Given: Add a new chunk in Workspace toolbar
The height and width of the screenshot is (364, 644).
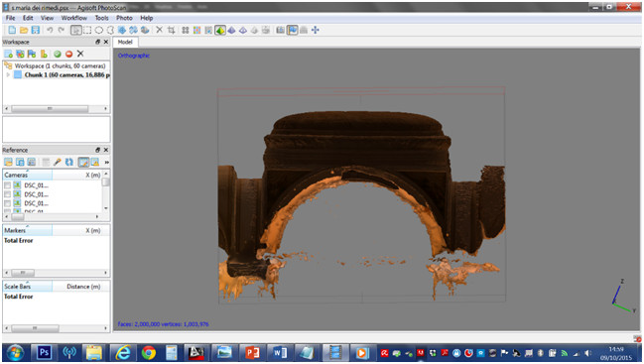Looking at the screenshot, I should pyautogui.click(x=8, y=54).
